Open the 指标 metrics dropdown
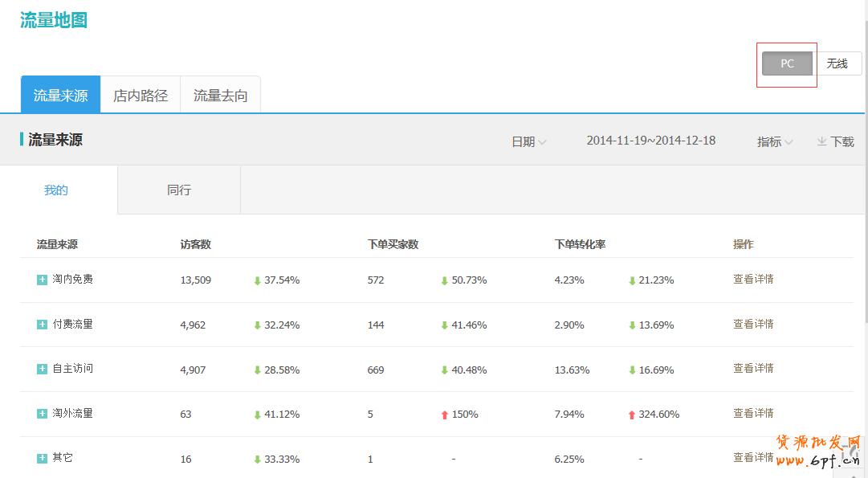Image resolution: width=868 pixels, height=478 pixels. (774, 141)
